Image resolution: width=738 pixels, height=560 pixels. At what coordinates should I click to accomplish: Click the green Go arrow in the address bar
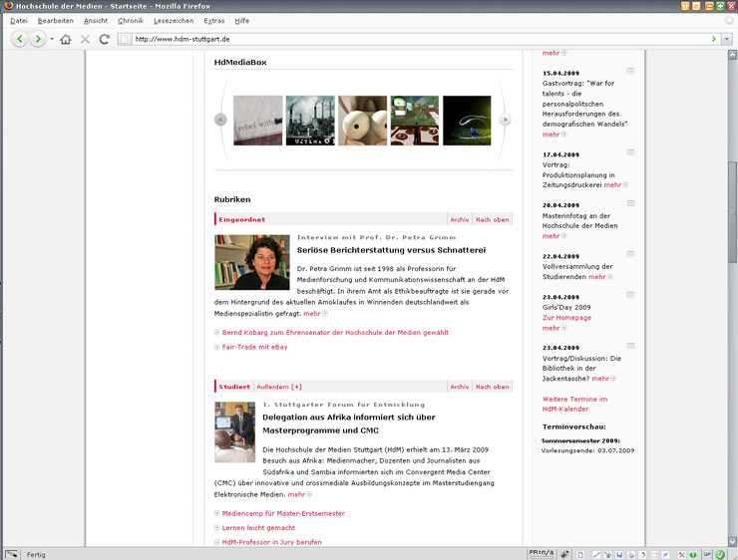pos(714,39)
